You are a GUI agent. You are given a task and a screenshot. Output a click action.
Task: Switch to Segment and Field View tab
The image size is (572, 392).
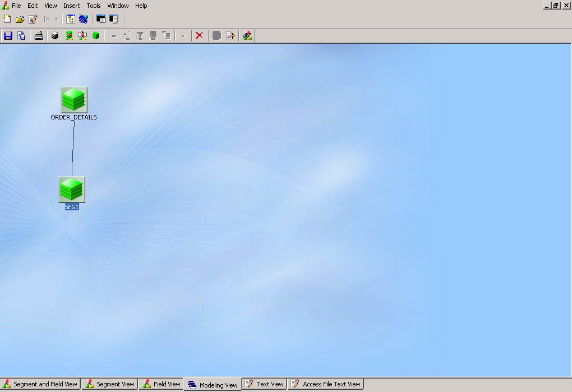(40, 384)
